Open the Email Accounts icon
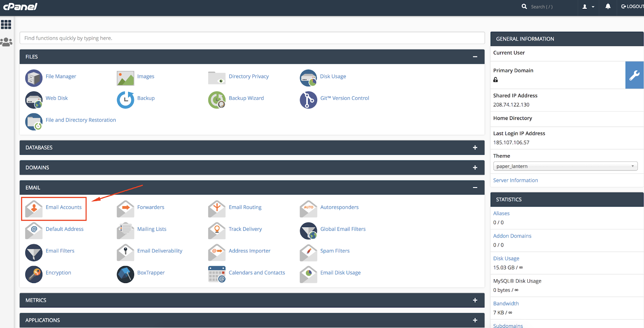The height and width of the screenshot is (328, 644). click(34, 209)
